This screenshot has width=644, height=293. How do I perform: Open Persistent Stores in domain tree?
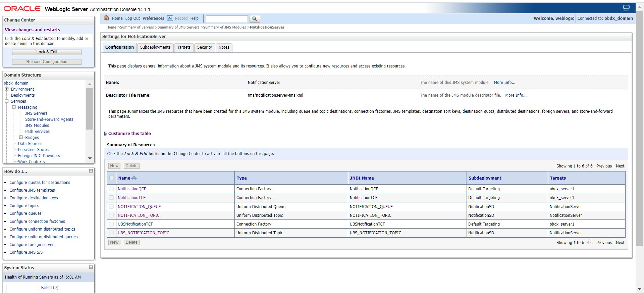click(33, 150)
